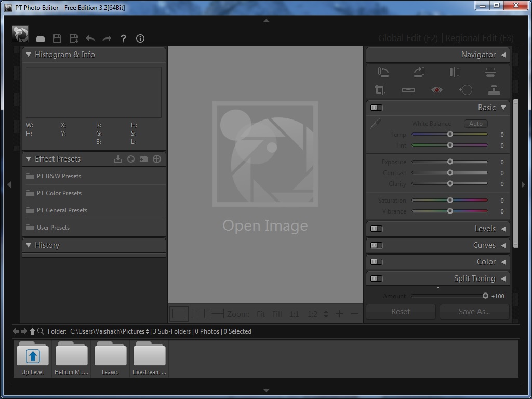Select the Crop tool
Image resolution: width=532 pixels, height=399 pixels.
(380, 89)
